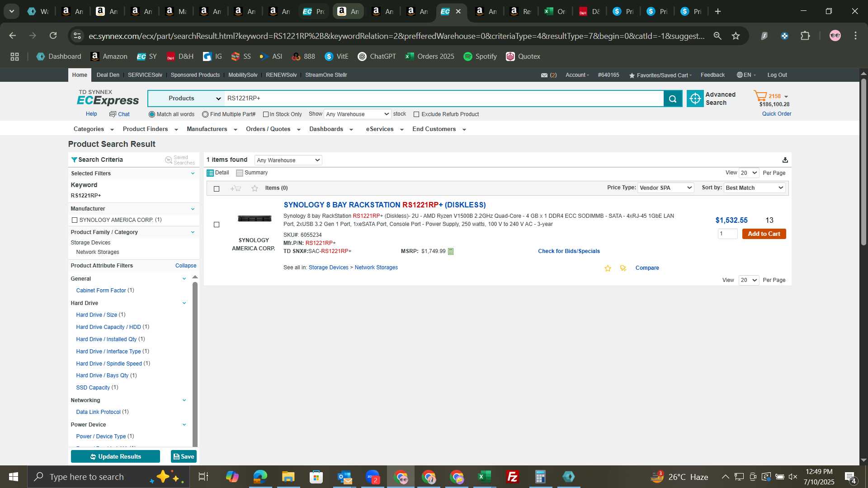Open Categories menu
The width and height of the screenshot is (868, 488).
coord(93,129)
